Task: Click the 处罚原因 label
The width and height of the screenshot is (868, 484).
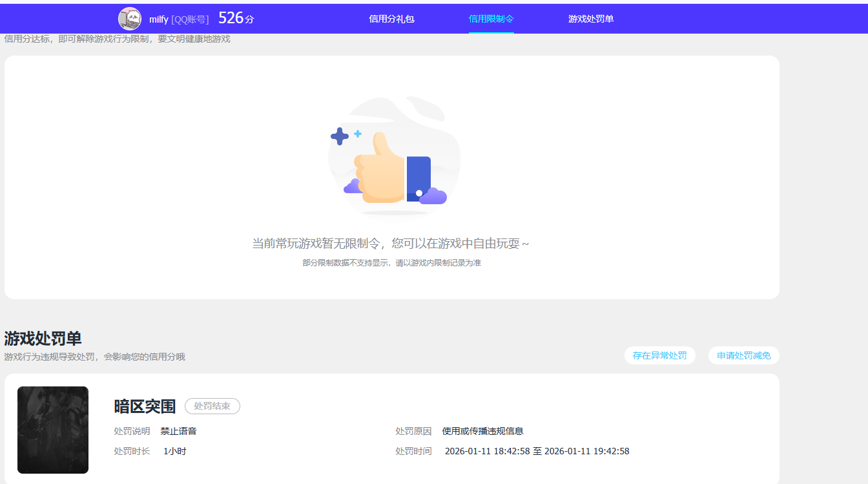Action: (x=413, y=431)
